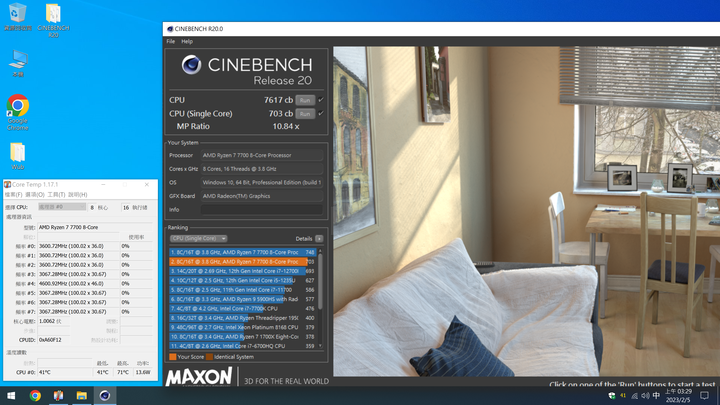Open the Recycle Bin desktop icon
The width and height of the screenshot is (720, 405).
pyautogui.click(x=17, y=17)
